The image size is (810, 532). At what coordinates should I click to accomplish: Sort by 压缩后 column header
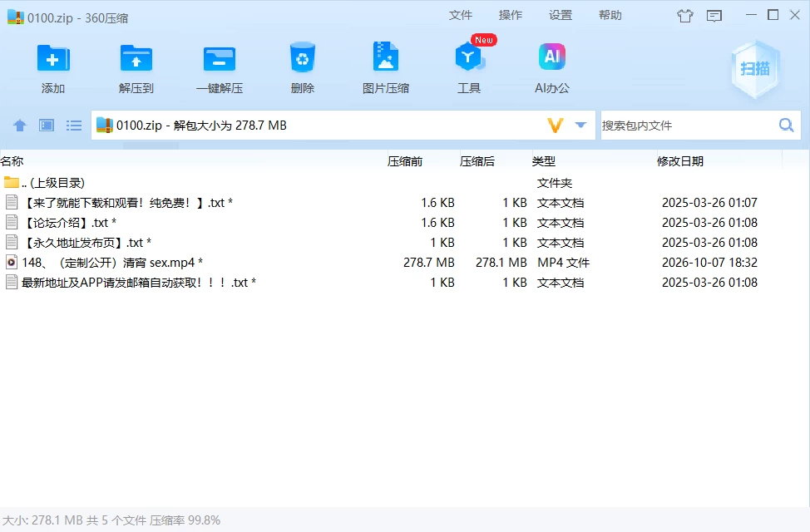pyautogui.click(x=477, y=161)
